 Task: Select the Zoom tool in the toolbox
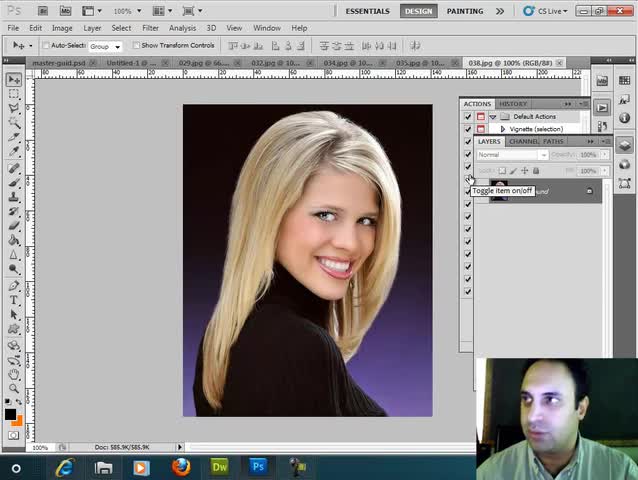[x=14, y=388]
